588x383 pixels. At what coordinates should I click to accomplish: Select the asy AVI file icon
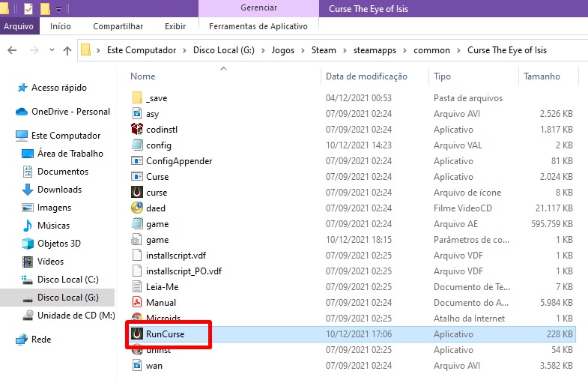pos(137,114)
